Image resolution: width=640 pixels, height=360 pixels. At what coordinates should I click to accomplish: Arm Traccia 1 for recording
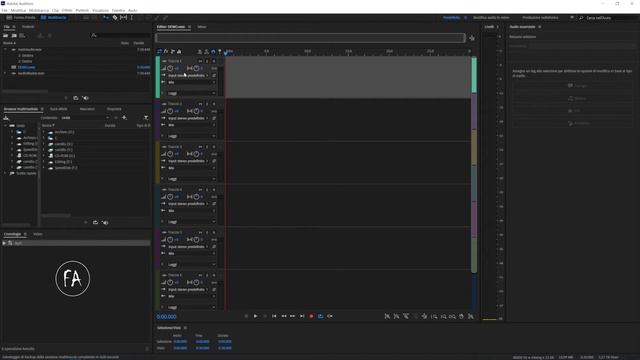[x=213, y=61]
